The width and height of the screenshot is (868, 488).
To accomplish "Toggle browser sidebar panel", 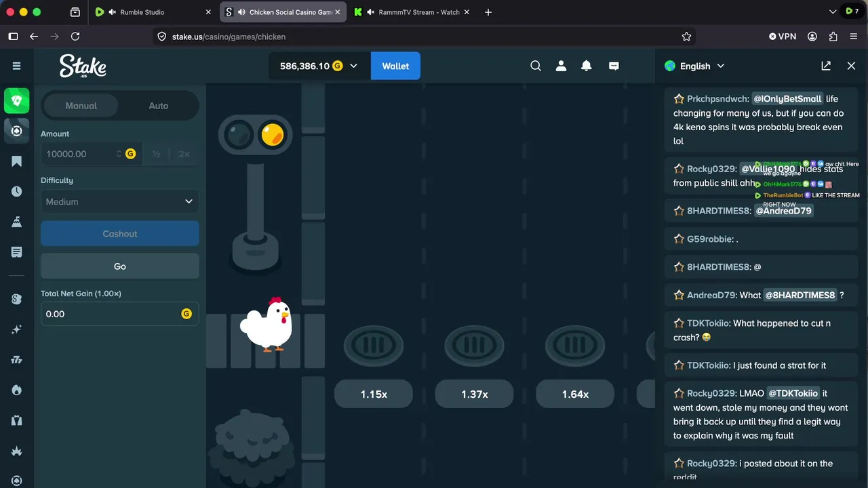I will point(13,37).
